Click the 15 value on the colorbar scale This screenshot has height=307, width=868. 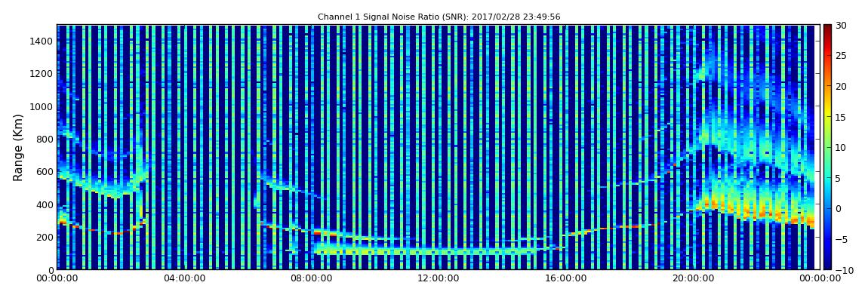842,117
